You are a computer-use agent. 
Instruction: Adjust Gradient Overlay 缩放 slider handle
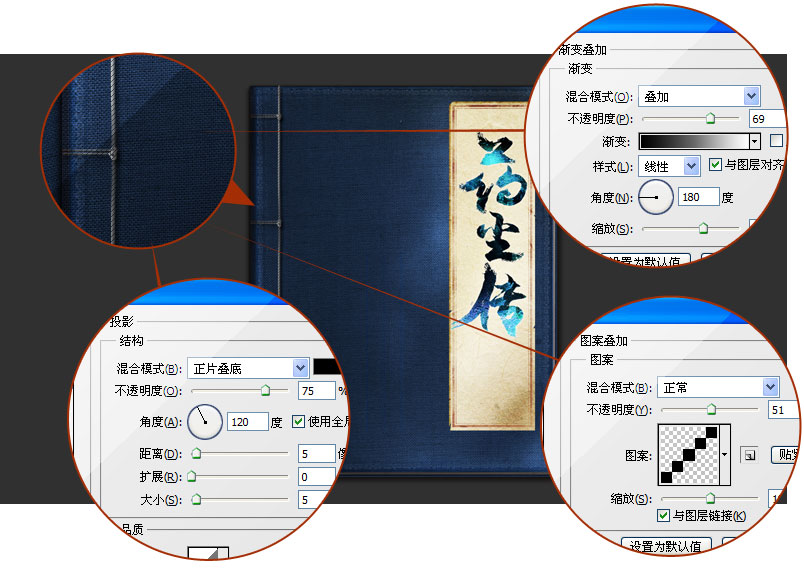tap(704, 228)
